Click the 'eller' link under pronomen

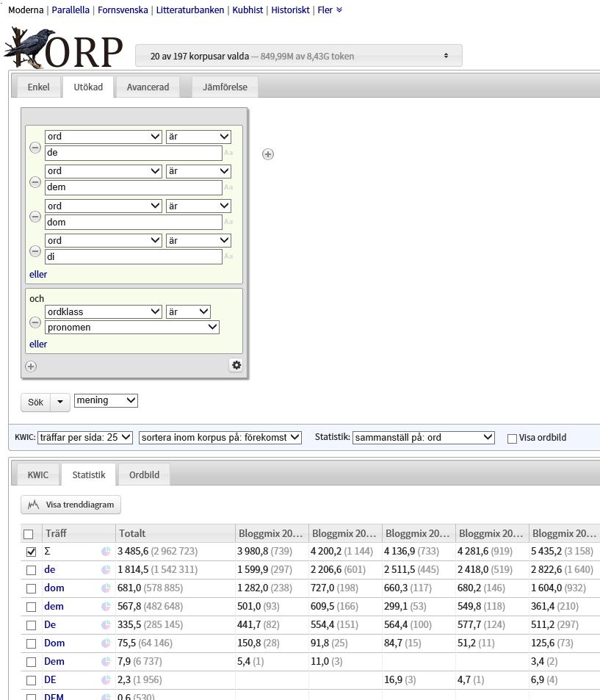pos(38,344)
